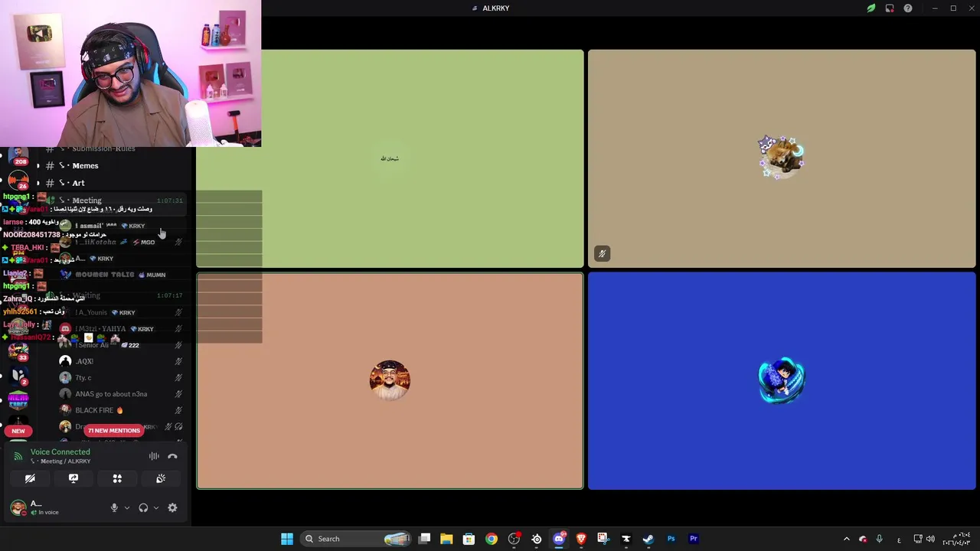The image size is (980, 551).
Task: Click the blue anime avatar in blue tile
Action: click(782, 380)
